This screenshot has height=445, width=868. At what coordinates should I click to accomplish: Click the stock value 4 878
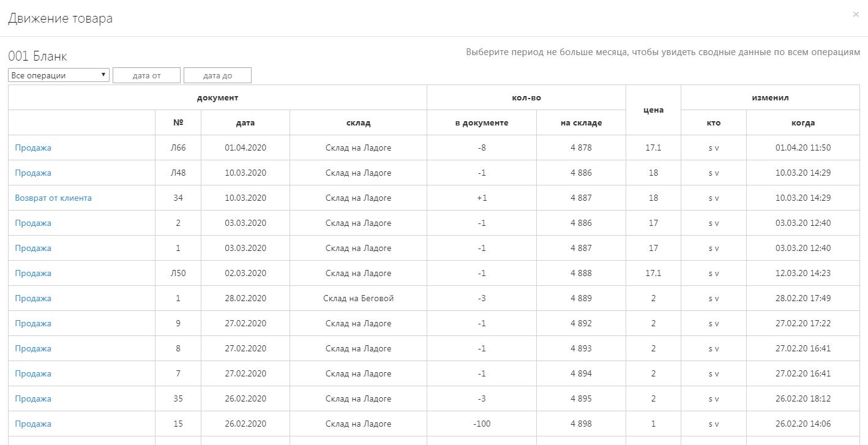pyautogui.click(x=581, y=148)
